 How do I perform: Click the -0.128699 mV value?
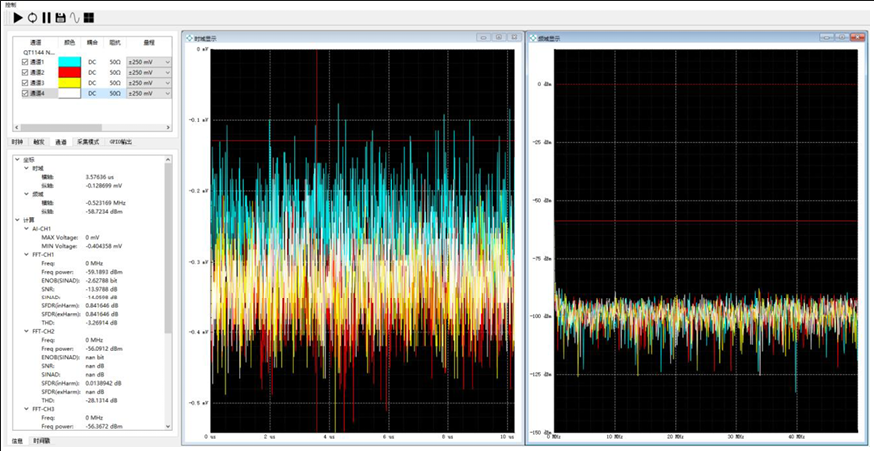[104, 185]
